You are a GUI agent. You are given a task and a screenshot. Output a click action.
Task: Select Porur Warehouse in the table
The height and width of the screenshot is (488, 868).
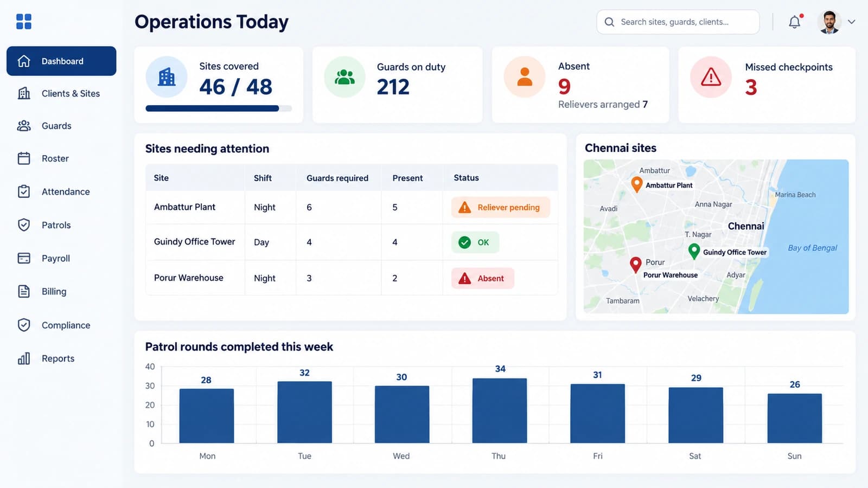(x=188, y=278)
